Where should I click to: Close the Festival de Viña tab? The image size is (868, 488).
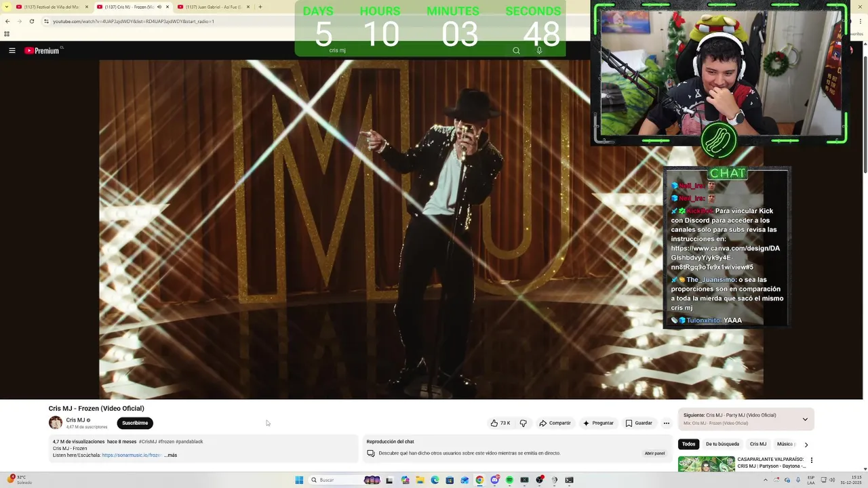[x=87, y=7]
